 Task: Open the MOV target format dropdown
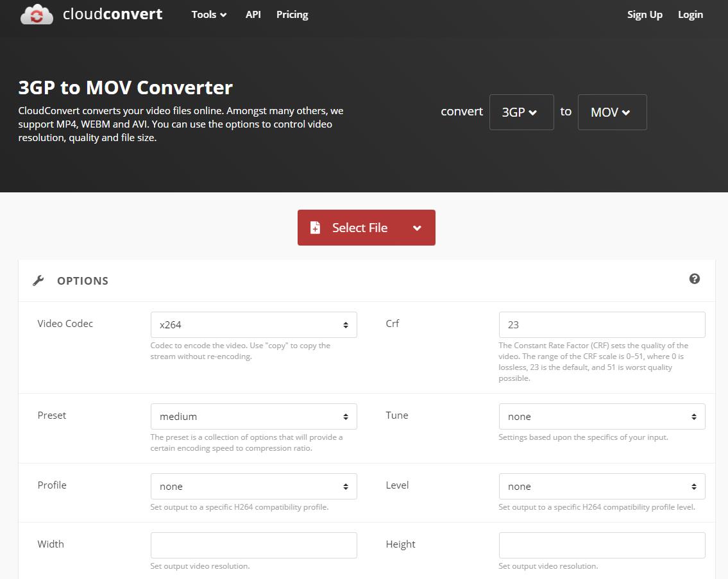pos(612,112)
